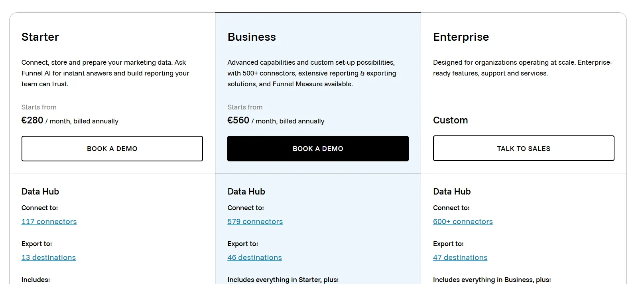The width and height of the screenshot is (644, 284).
Task: Click Book a Demo under Starter plan
Action: pyautogui.click(x=112, y=149)
